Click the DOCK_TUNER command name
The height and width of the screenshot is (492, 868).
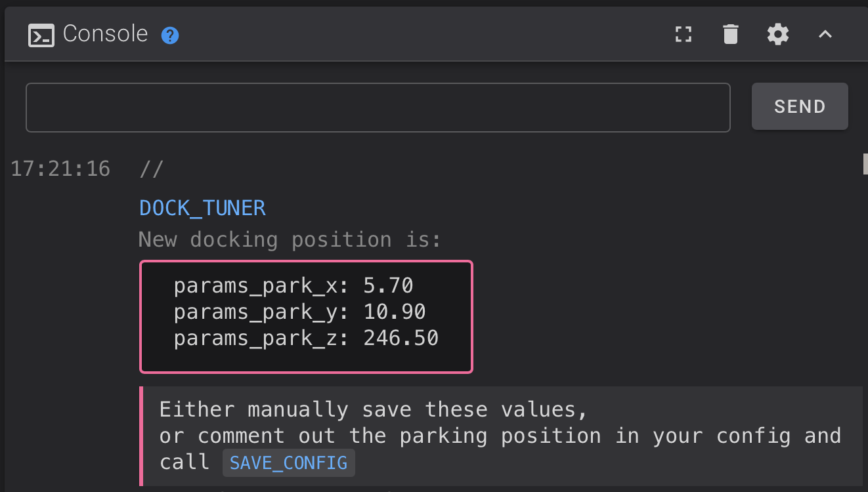coord(202,207)
